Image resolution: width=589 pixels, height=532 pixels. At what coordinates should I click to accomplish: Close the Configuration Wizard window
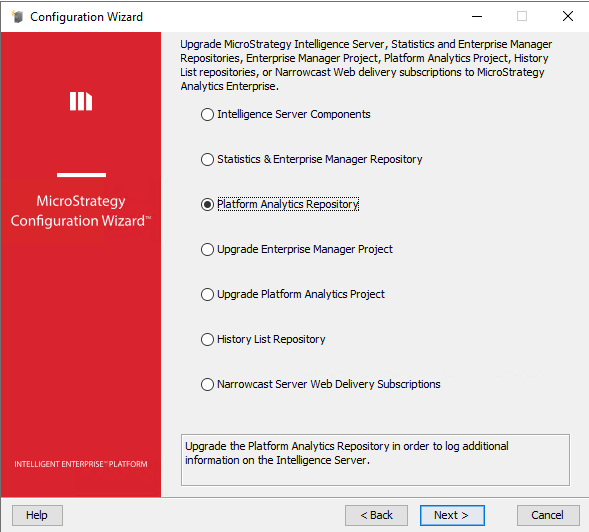click(568, 17)
